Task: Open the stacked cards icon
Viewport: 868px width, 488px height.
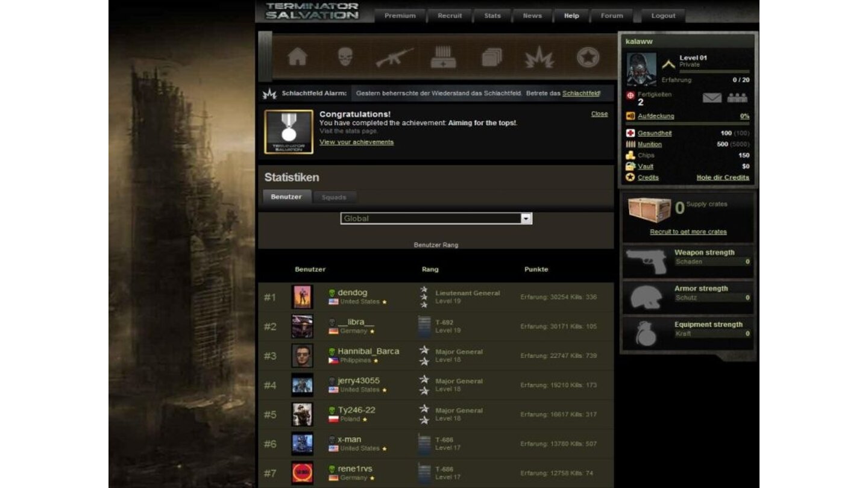Action: pos(491,57)
